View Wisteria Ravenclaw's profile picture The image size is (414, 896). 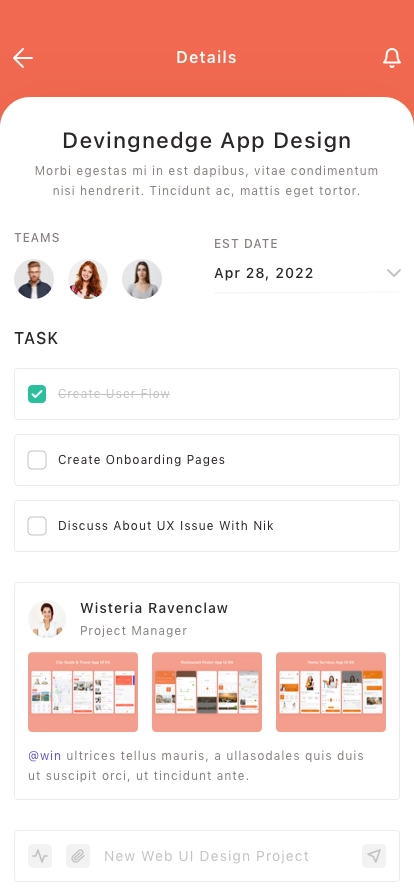[47, 619]
